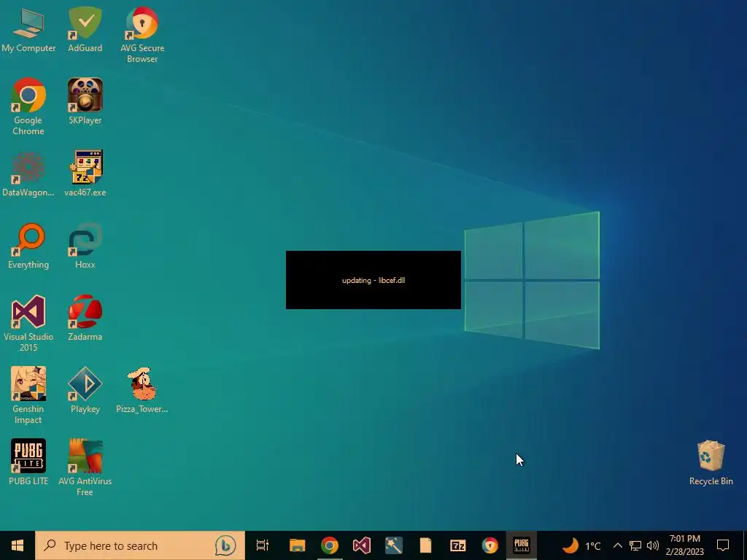Open the network status tray icon
Viewport: 747px width, 560px height.
tap(635, 545)
